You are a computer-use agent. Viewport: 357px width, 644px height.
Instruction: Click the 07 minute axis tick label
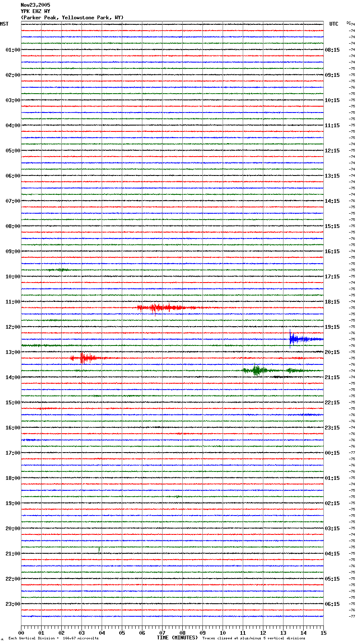(162, 633)
